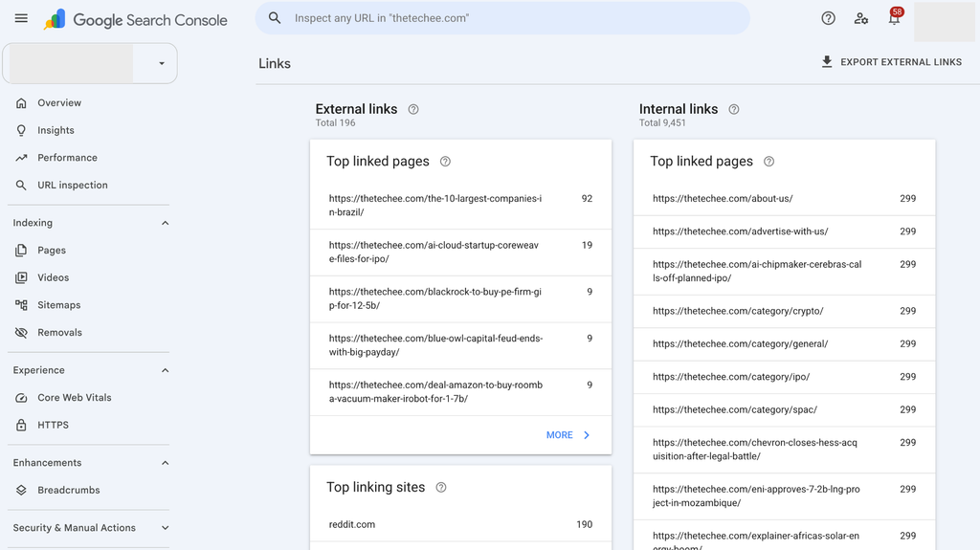Collapse the Enhancements section

coord(165,463)
